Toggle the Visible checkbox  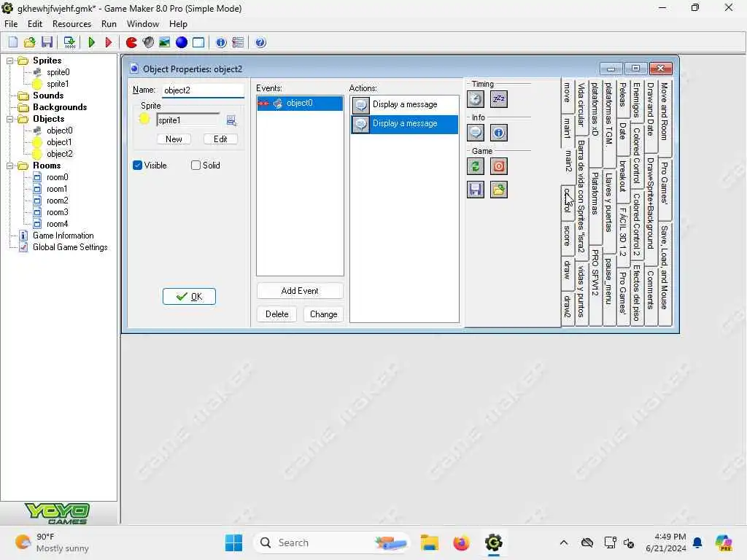pyautogui.click(x=138, y=166)
